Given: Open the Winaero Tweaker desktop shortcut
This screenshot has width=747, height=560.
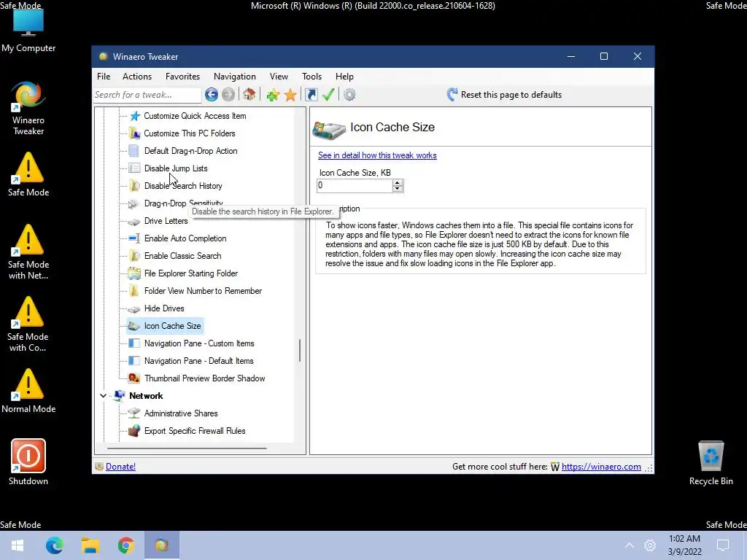Looking at the screenshot, I should click(x=28, y=108).
